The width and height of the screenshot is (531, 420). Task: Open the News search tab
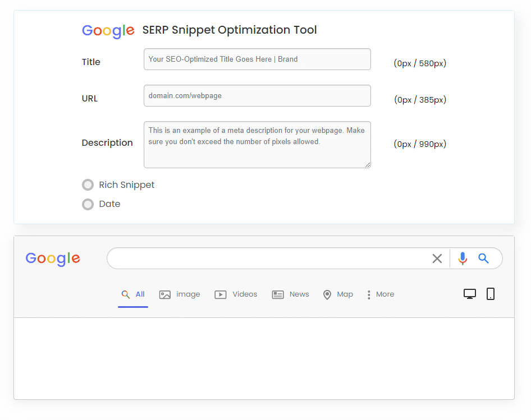pyautogui.click(x=291, y=294)
